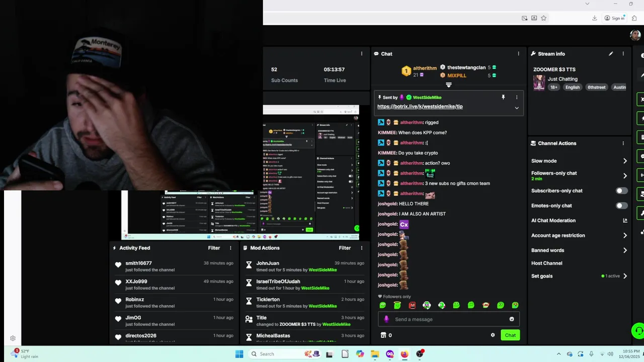
Task: Open the Chat panel three-dot menu
Action: [518, 54]
